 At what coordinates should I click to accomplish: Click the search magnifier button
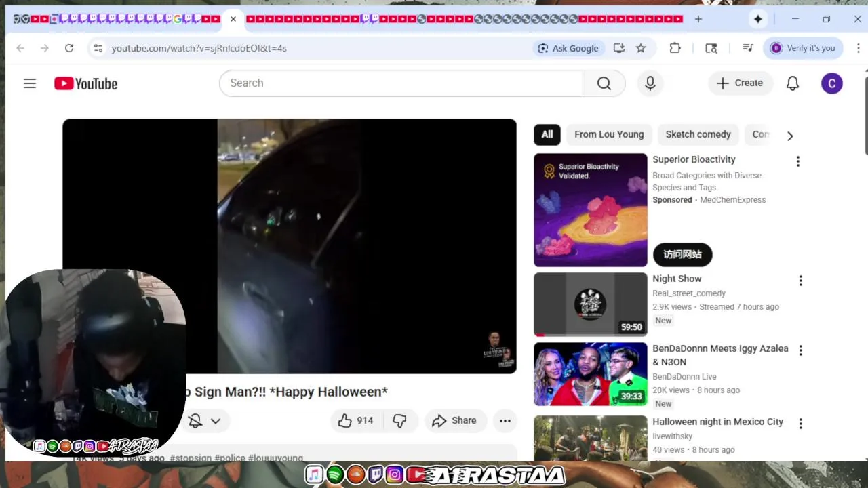click(x=604, y=83)
